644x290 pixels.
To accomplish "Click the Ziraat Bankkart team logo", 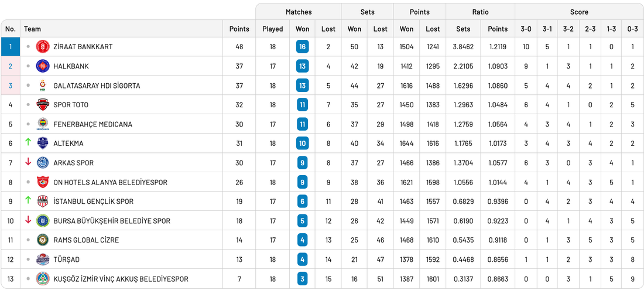I will pyautogui.click(x=43, y=47).
